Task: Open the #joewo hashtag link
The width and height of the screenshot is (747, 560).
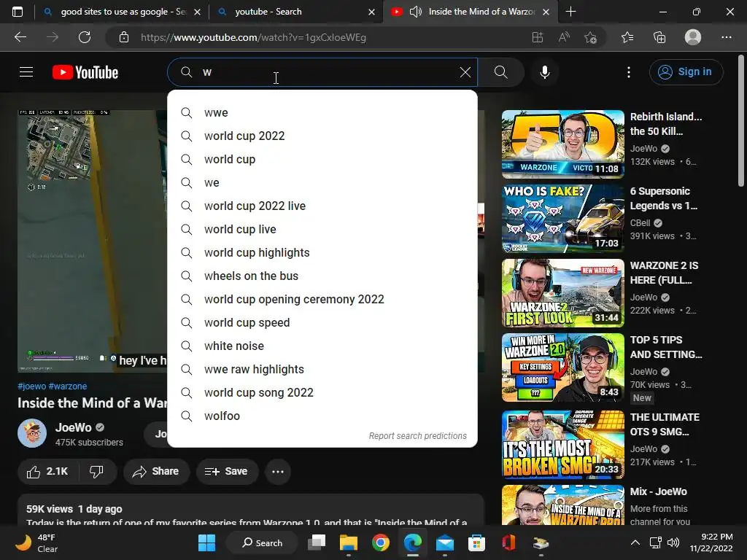Action: (32, 386)
